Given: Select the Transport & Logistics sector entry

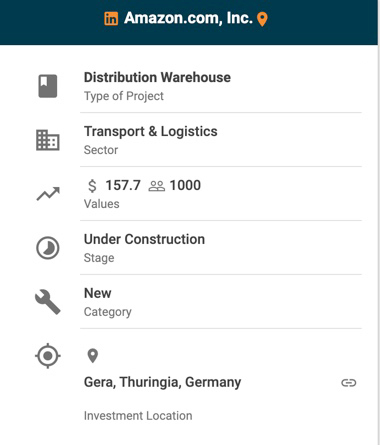Looking at the screenshot, I should pyautogui.click(x=221, y=140).
